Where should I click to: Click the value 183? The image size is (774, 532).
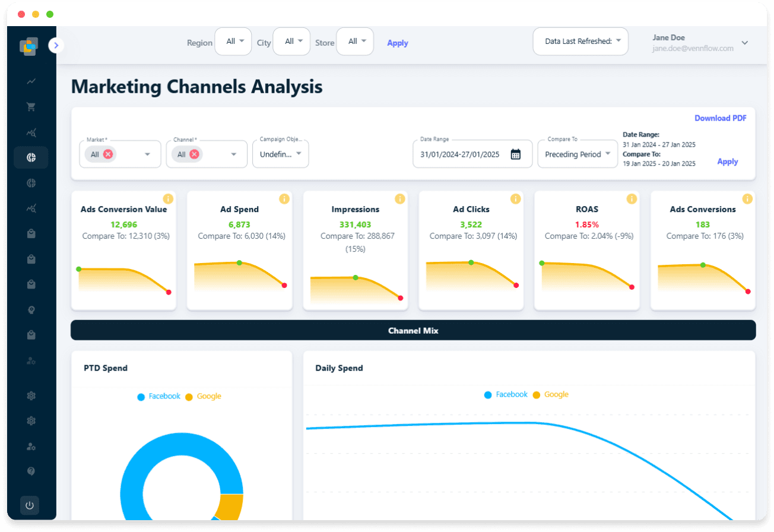tap(703, 224)
